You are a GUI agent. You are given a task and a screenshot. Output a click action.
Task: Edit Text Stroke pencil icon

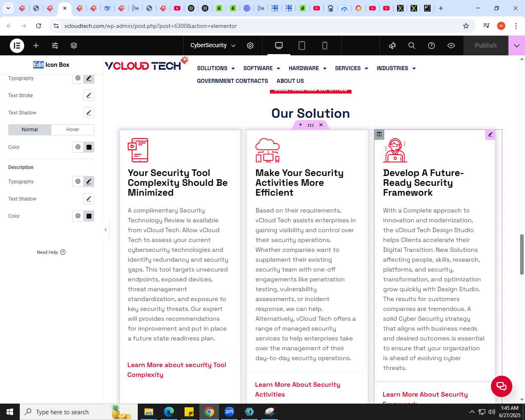click(x=89, y=96)
